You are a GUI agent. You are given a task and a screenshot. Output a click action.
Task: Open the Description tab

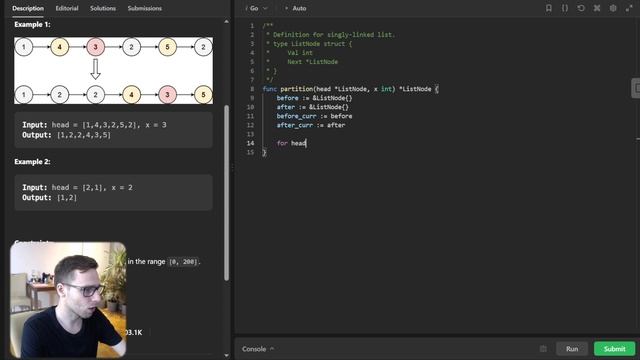28,8
